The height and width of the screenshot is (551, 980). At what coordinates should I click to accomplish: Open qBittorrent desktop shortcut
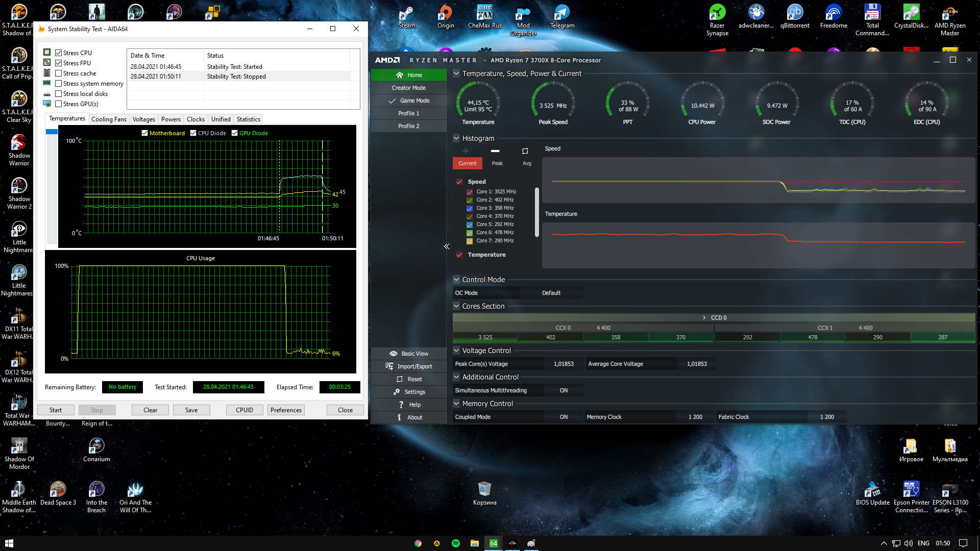tap(795, 17)
